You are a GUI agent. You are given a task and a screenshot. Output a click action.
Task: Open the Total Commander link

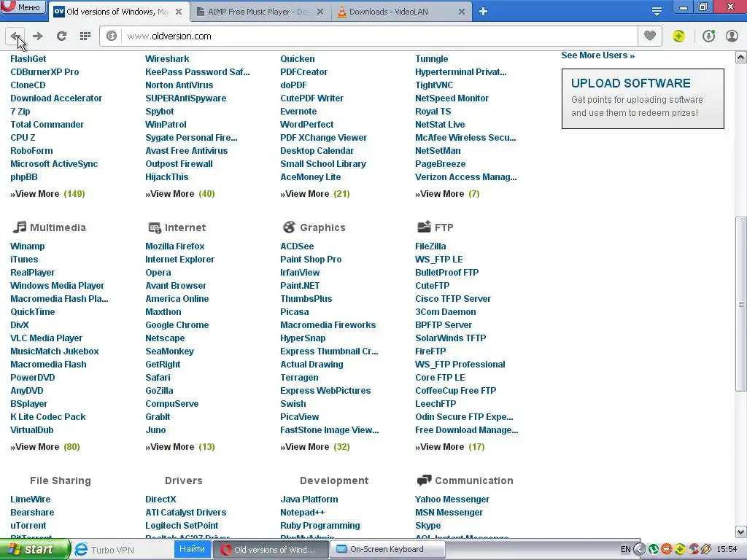tap(47, 124)
